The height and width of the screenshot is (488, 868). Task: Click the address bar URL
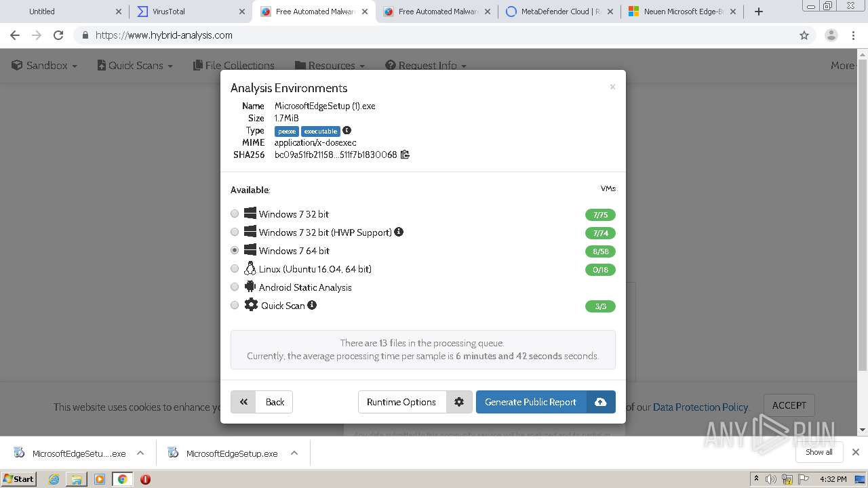click(164, 35)
